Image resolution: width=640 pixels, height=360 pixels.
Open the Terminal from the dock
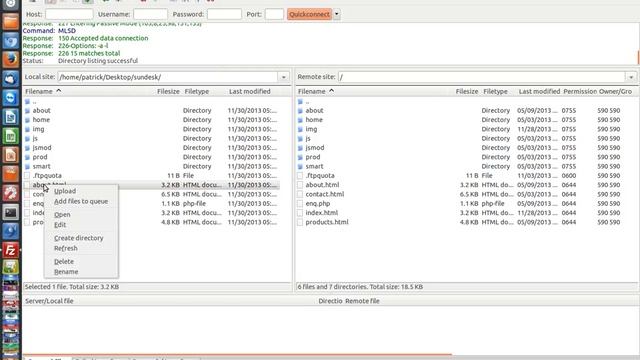pyautogui.click(x=11, y=212)
